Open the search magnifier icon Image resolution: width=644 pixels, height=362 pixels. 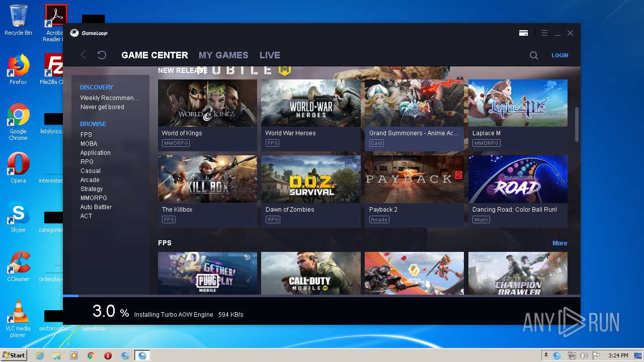(534, 55)
